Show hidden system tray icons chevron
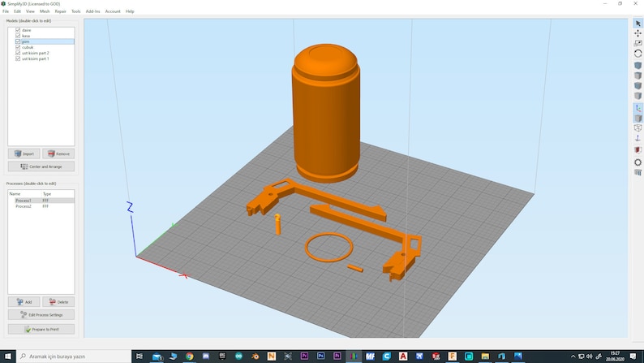The height and width of the screenshot is (363, 644). pos(573,357)
